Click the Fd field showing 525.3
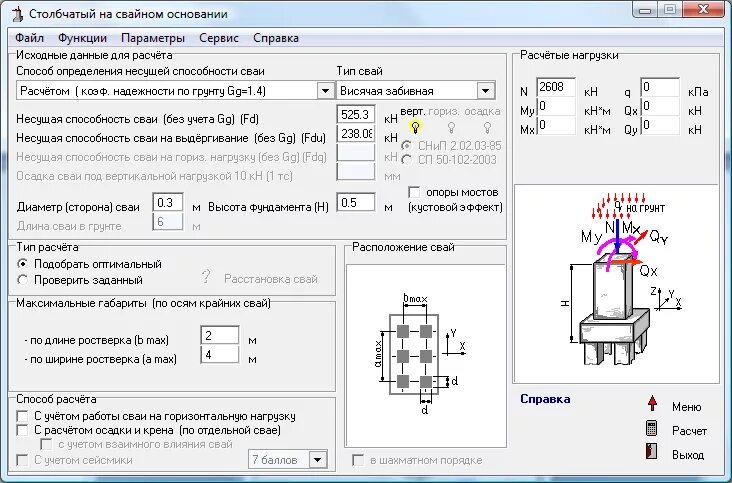732x483 pixels. pyautogui.click(x=356, y=115)
